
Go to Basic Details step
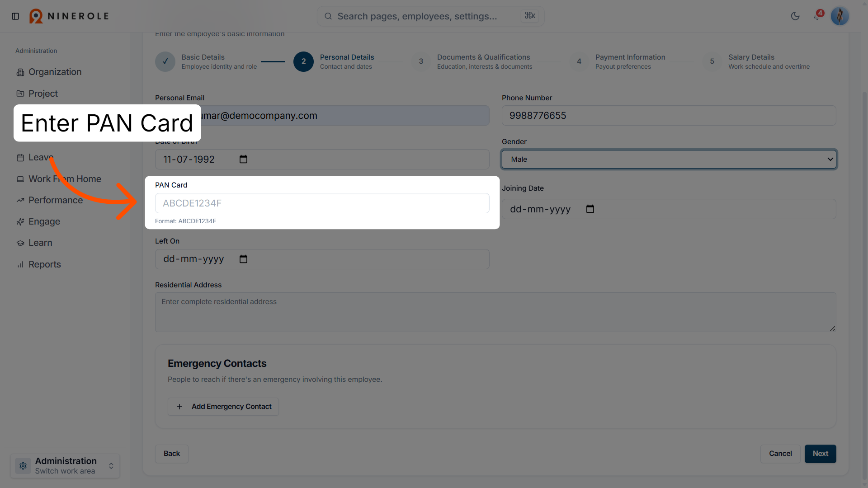206,61
